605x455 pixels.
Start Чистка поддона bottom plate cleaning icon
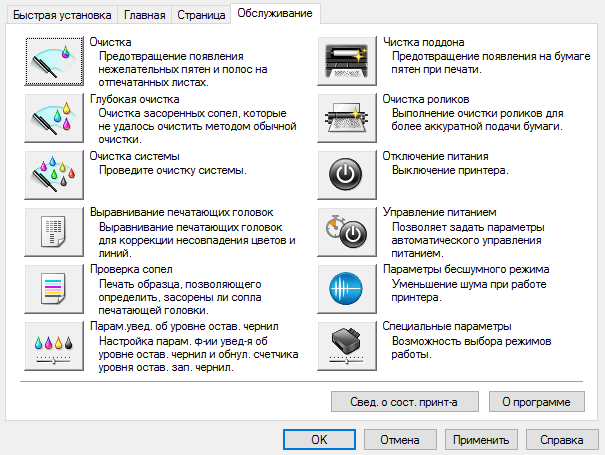(x=347, y=61)
